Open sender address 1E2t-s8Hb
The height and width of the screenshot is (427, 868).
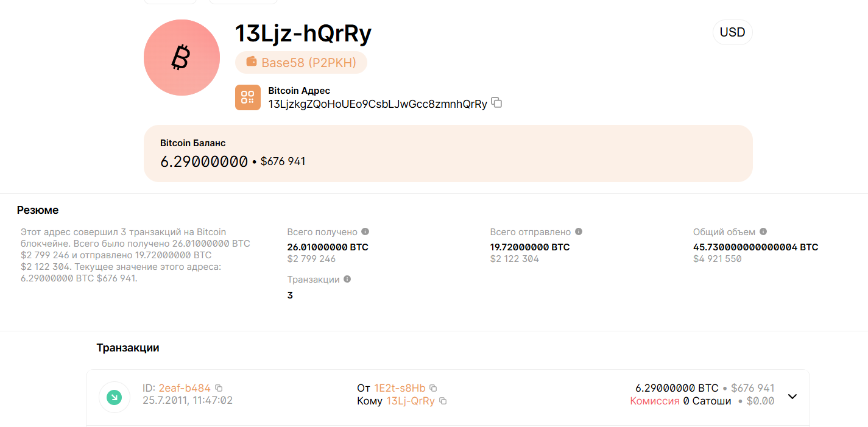click(400, 388)
